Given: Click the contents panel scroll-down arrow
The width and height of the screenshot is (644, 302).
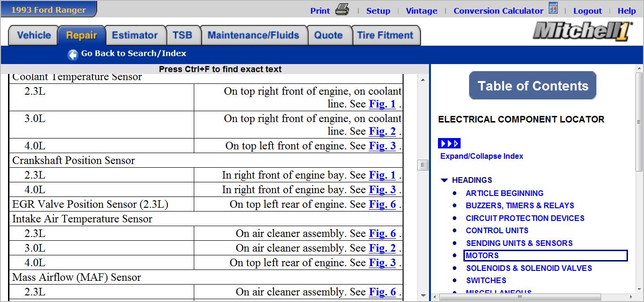Looking at the screenshot, I should (x=639, y=289).
